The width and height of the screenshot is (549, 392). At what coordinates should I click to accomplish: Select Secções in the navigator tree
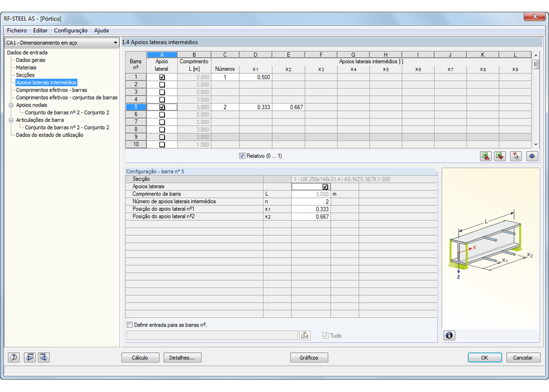pos(25,75)
